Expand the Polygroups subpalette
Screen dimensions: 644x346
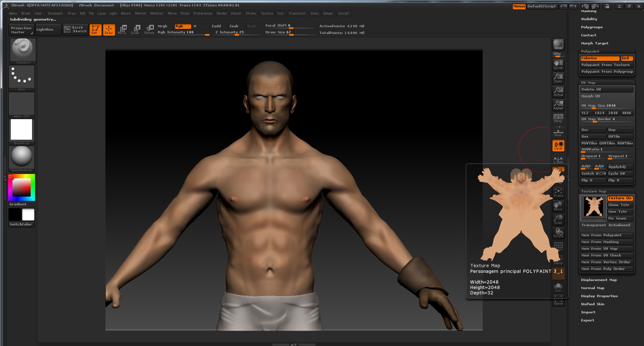point(592,27)
